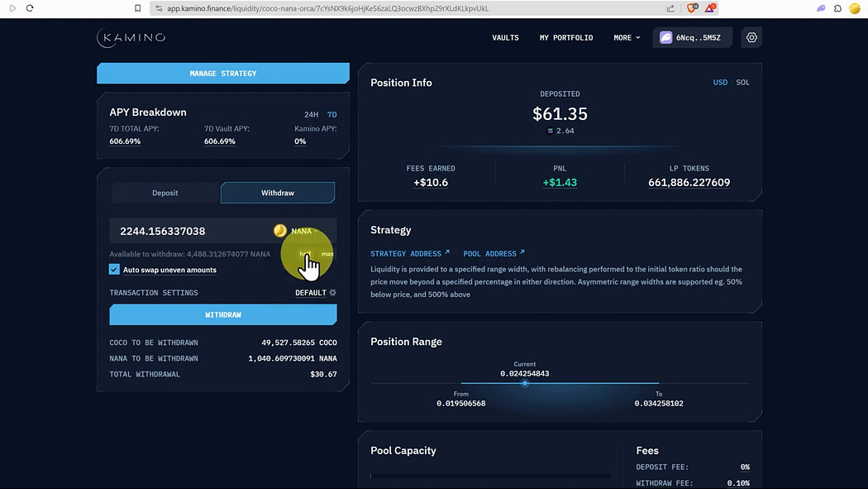Image resolution: width=868 pixels, height=489 pixels.
Task: Click the blue WITHDRAW button
Action: click(x=223, y=314)
